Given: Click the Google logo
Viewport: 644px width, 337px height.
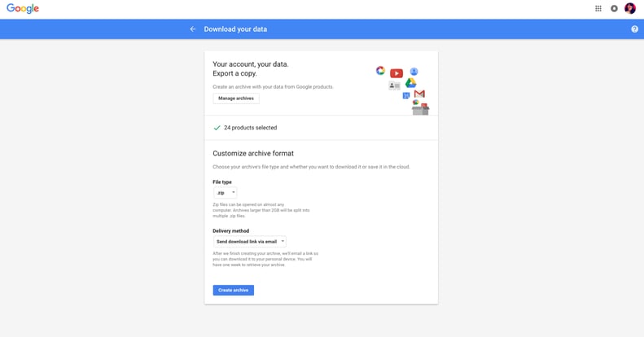Looking at the screenshot, I should coord(23,9).
